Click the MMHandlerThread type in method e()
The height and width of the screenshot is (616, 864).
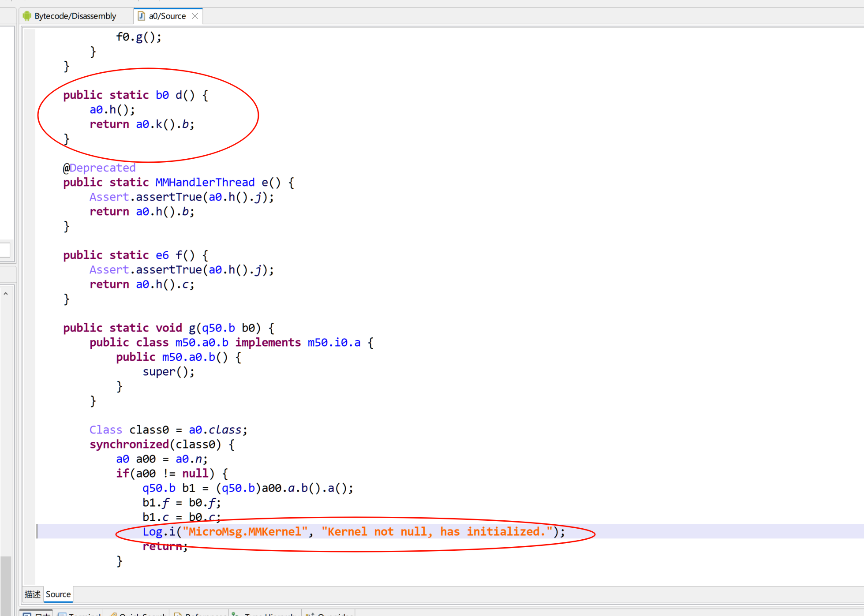tap(205, 183)
